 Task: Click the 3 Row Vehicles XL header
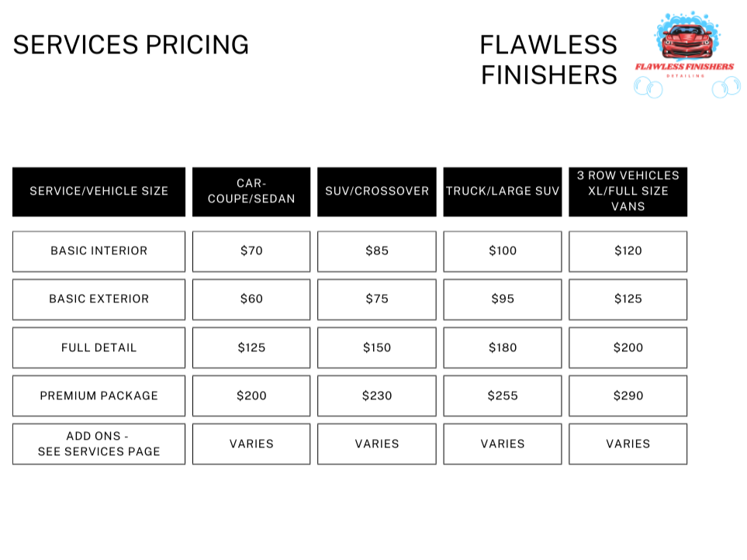628,192
